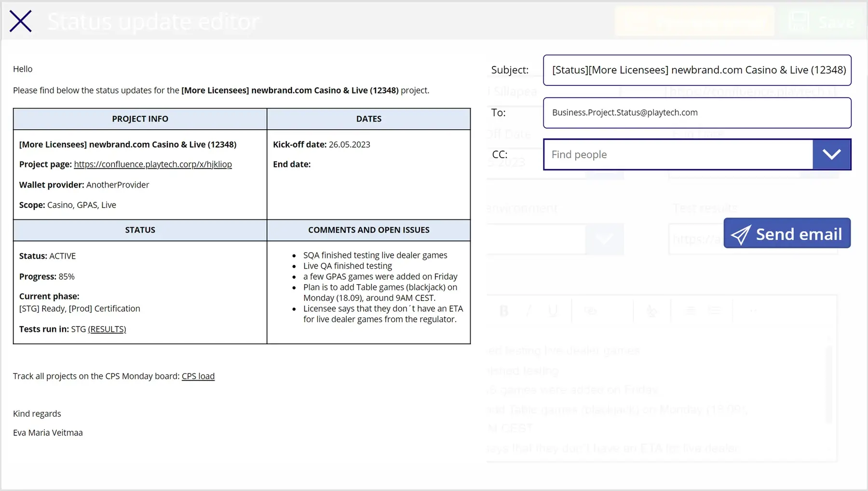
Task: Click the COMMENTS AND OPEN ISSUES header
Action: [x=369, y=230]
